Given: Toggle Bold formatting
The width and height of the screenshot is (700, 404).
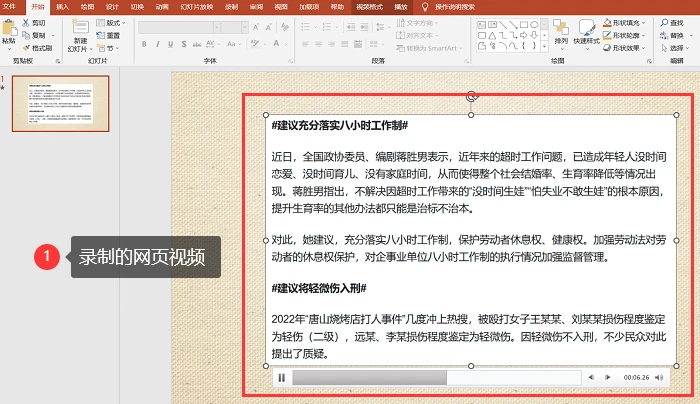Looking at the screenshot, I should point(144,44).
